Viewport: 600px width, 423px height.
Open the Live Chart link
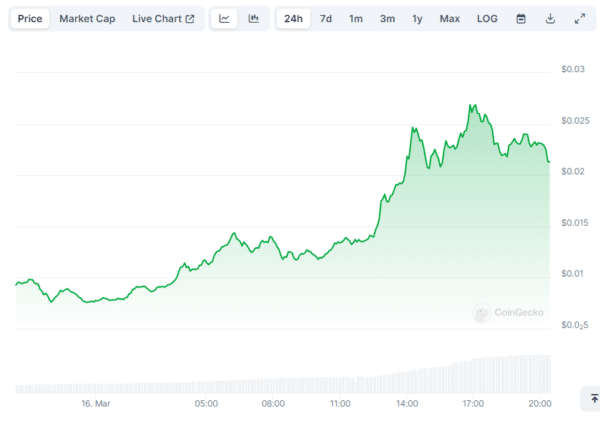(x=163, y=19)
